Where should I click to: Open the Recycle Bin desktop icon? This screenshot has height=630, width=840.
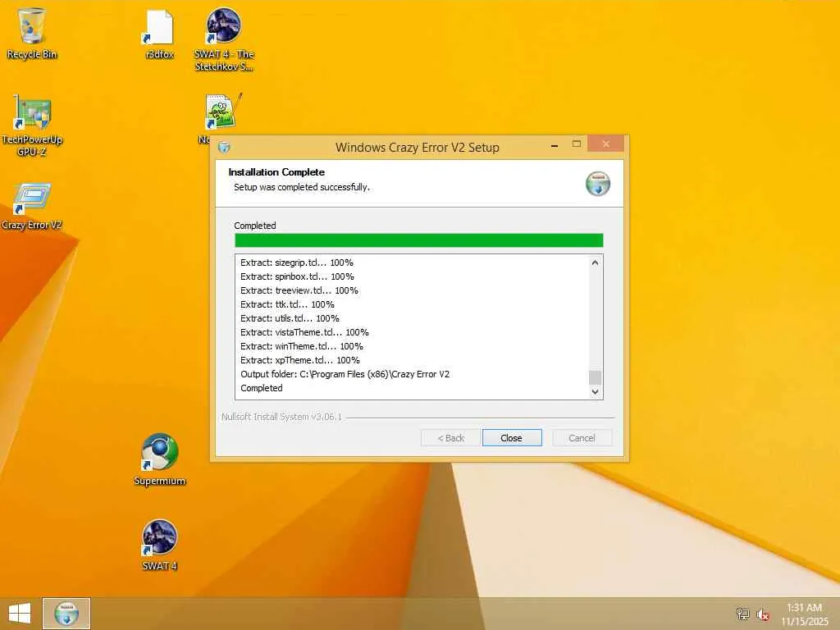tap(32, 33)
